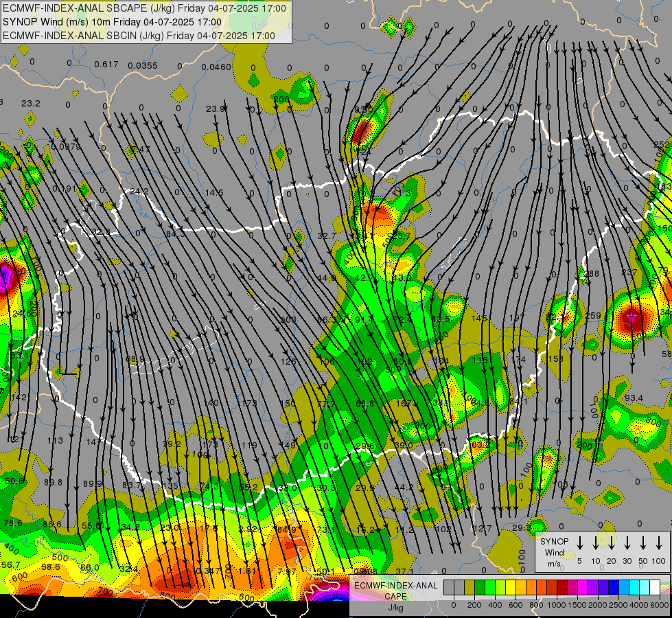This screenshot has width=672, height=618.
Task: Click the 23.2 value on the map
Action: pos(31,104)
